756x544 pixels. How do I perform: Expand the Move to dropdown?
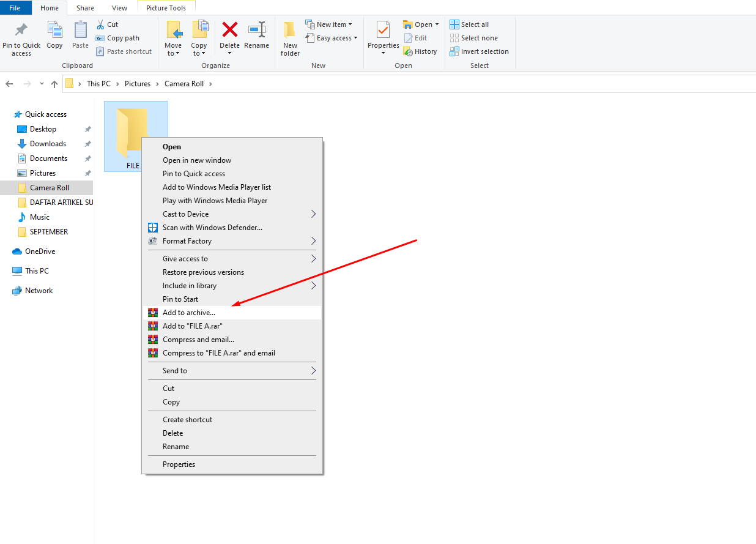173,53
